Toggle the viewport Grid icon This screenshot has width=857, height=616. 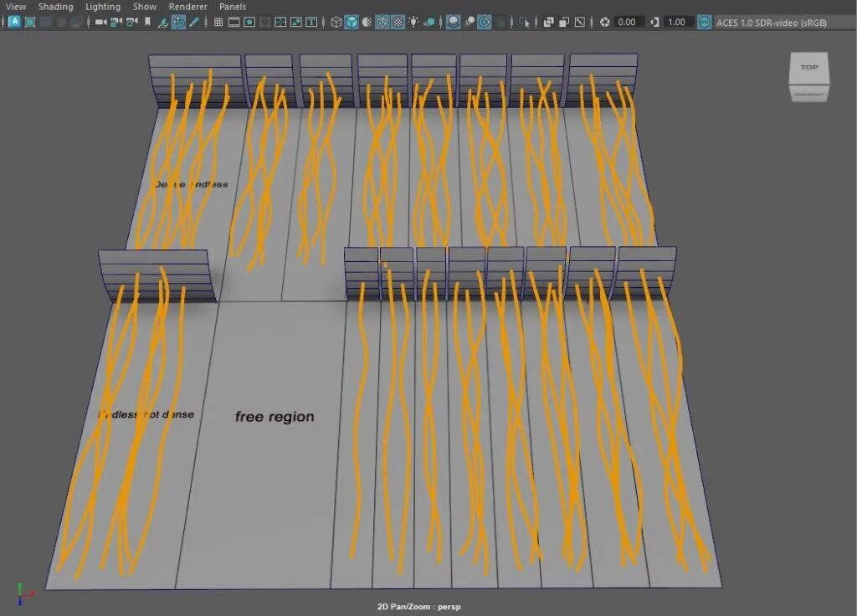pyautogui.click(x=218, y=22)
